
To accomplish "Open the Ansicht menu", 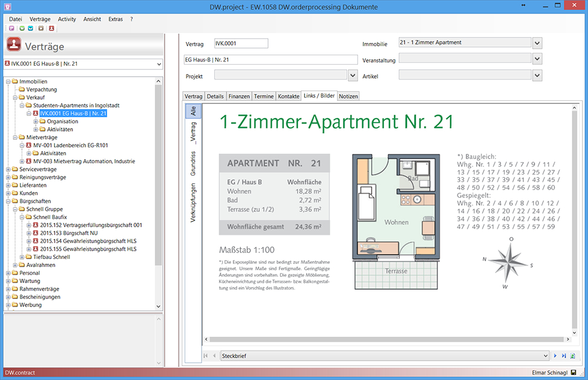I will [92, 19].
